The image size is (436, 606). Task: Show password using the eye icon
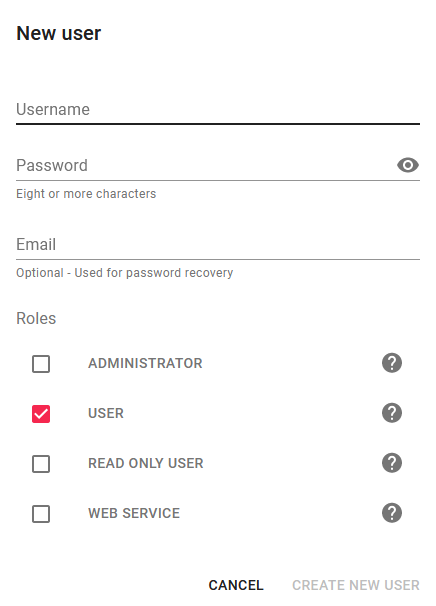point(408,165)
